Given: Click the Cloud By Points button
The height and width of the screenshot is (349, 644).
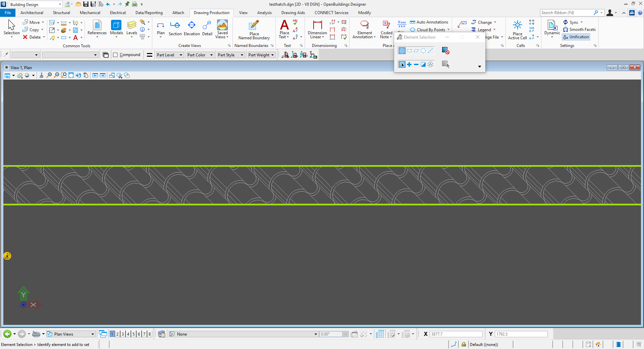Looking at the screenshot, I should coord(428,30).
